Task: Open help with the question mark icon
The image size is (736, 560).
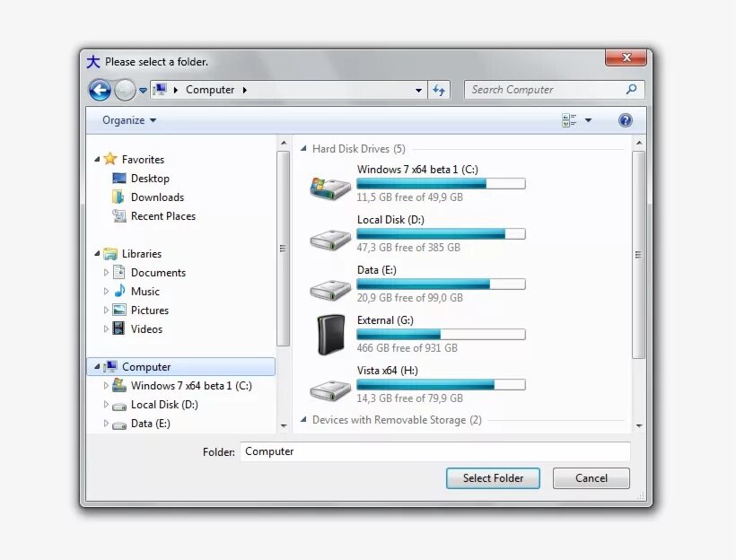Action: coord(626,120)
